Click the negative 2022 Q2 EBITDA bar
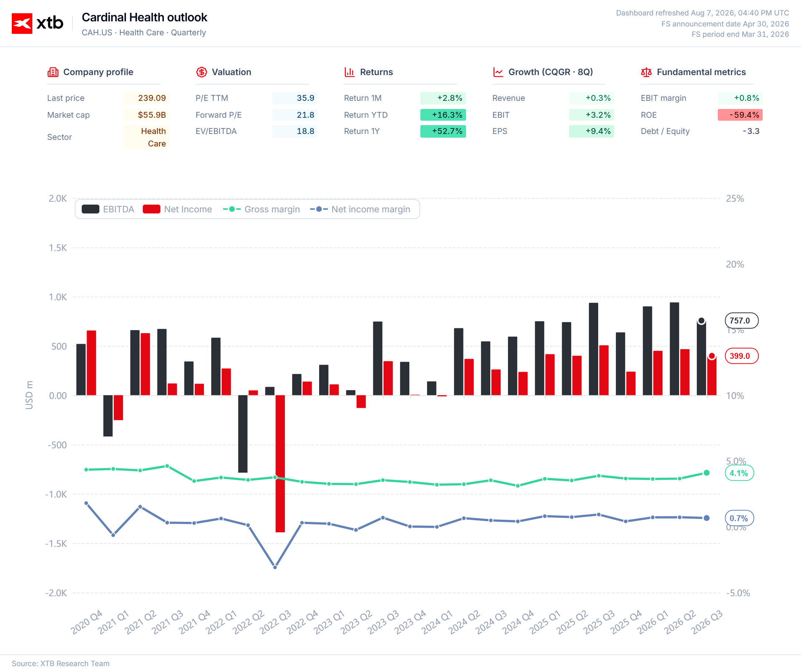 click(x=243, y=434)
